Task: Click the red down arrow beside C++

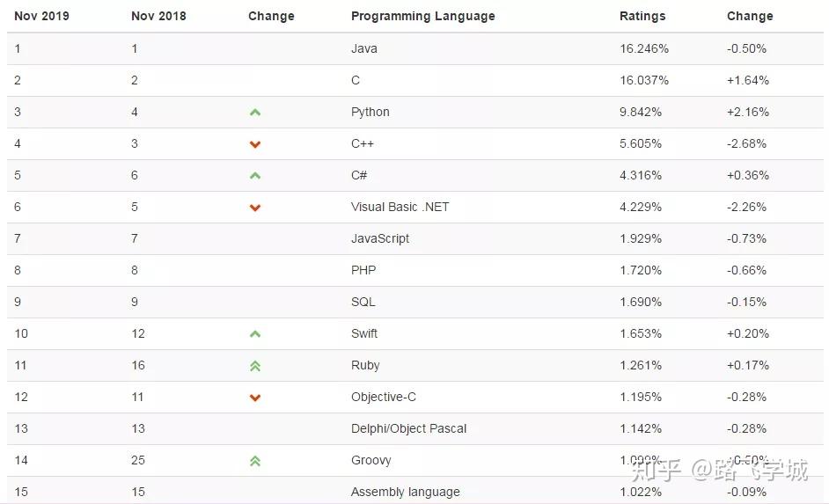Action: point(255,144)
